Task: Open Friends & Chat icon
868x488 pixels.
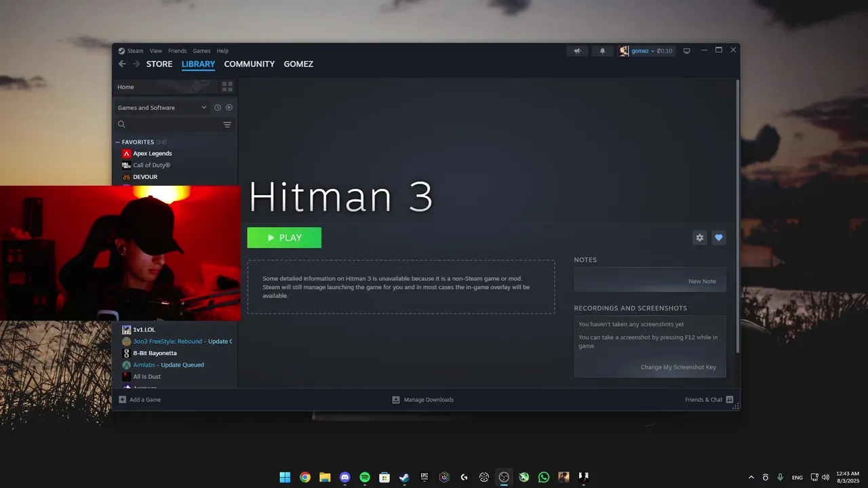Action: pyautogui.click(x=730, y=400)
